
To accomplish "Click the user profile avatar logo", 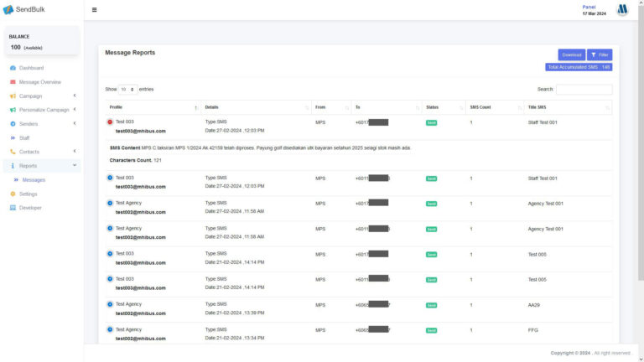I will click(622, 10).
